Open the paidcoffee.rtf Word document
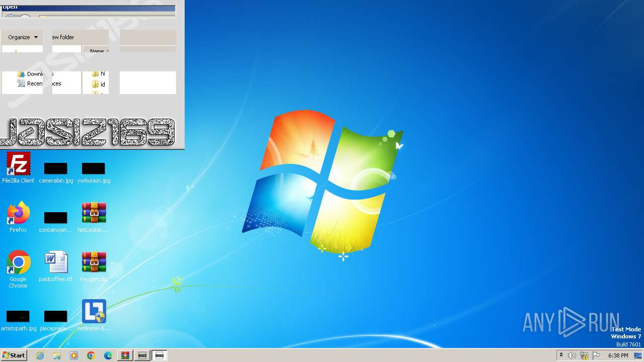This screenshot has width=644, height=362. [x=56, y=266]
